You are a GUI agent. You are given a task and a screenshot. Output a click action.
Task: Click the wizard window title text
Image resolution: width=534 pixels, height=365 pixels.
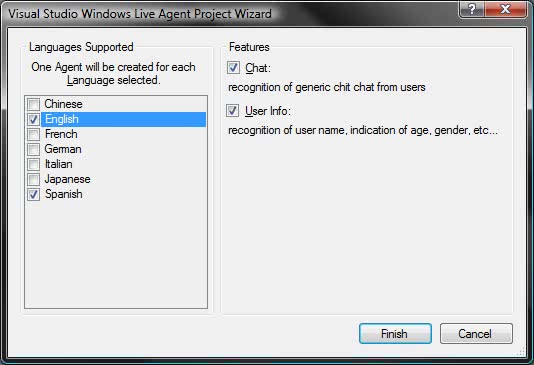140,14
